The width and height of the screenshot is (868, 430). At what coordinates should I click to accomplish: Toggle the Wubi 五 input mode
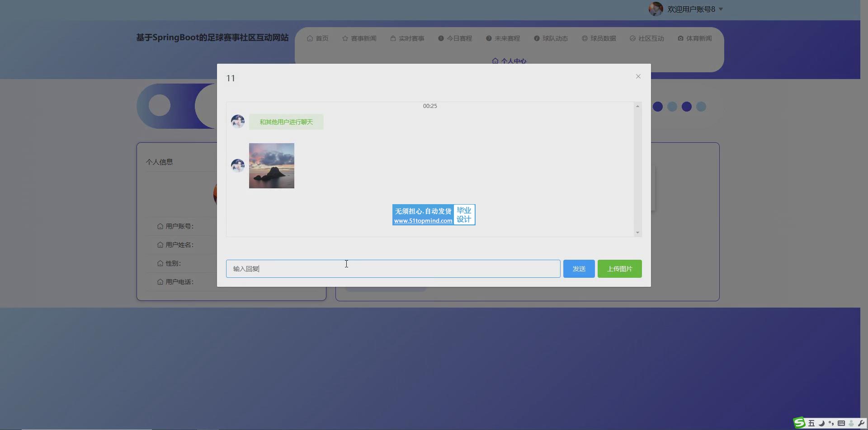pyautogui.click(x=811, y=423)
